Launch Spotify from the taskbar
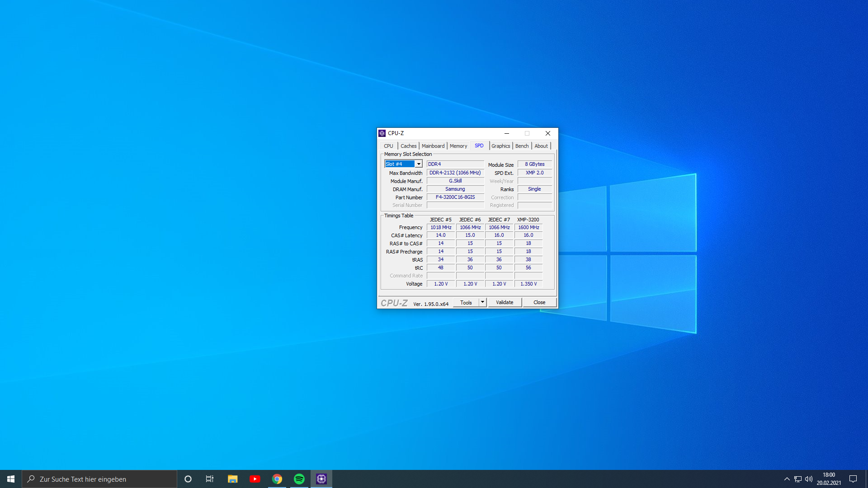868x488 pixels. 299,479
